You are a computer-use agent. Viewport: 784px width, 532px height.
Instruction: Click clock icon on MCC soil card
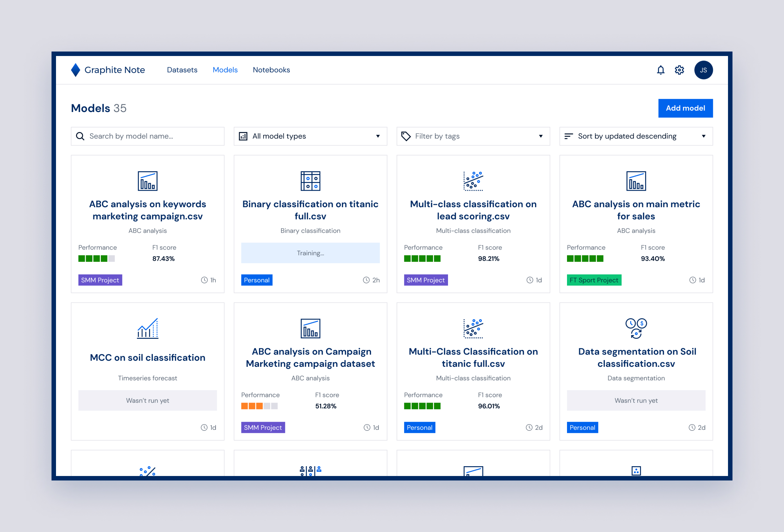(204, 428)
